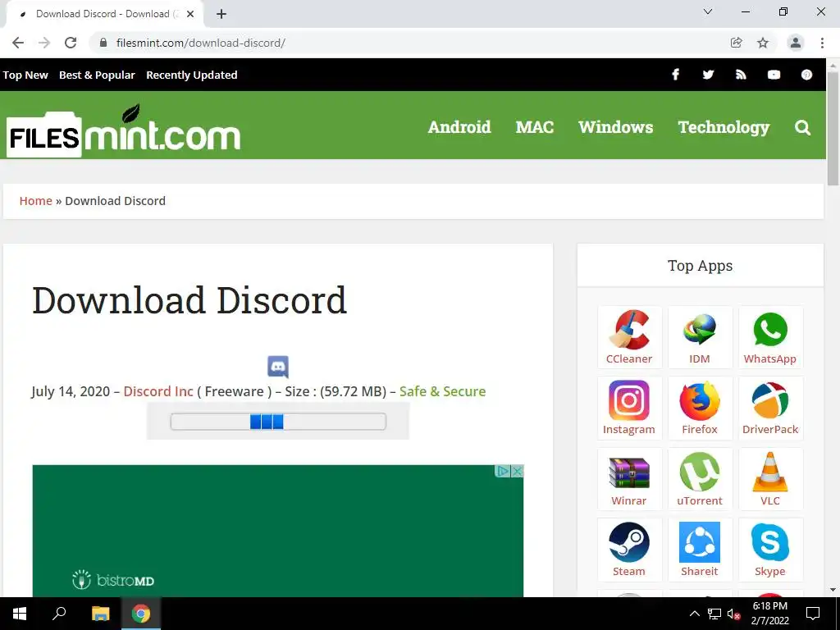Visit the YouTube social icon
Viewport: 840px width, 630px height.
pos(774,75)
